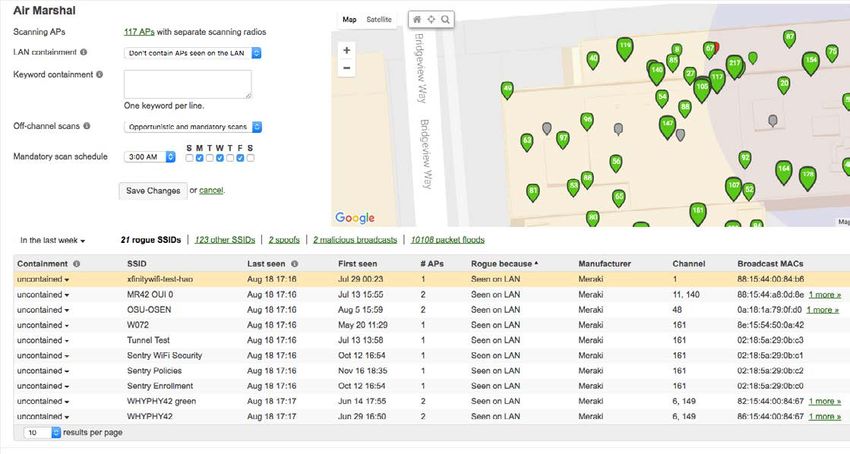The height and width of the screenshot is (454, 850).
Task: Click the map search magnifier icon
Action: click(445, 20)
